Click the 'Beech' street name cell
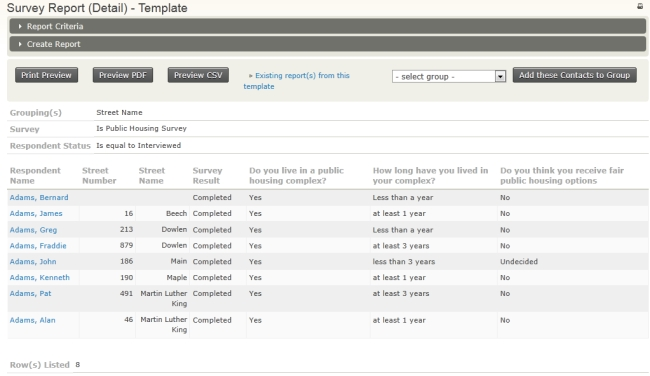The width and height of the screenshot is (650, 376). pos(177,213)
